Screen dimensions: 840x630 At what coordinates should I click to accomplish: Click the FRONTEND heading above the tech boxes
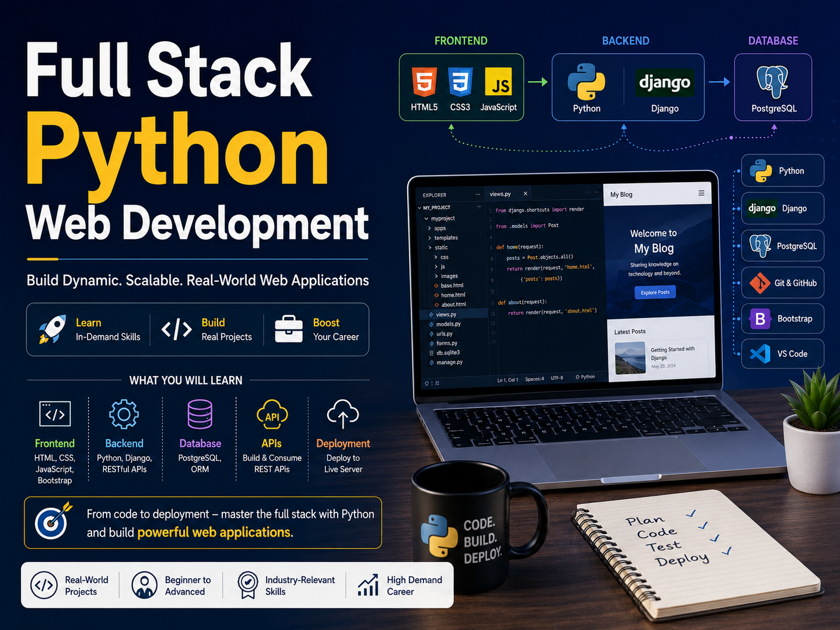[x=461, y=41]
